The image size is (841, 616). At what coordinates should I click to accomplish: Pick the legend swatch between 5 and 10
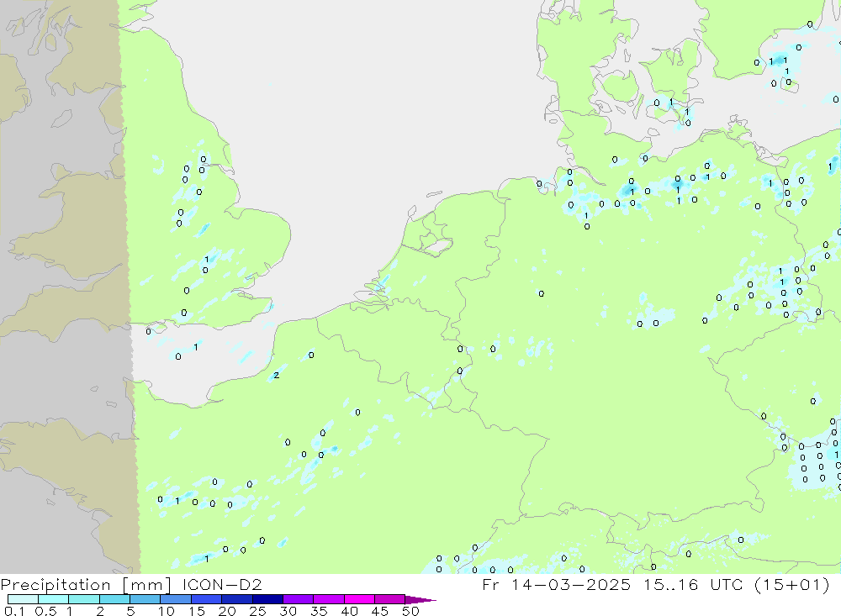(x=145, y=599)
